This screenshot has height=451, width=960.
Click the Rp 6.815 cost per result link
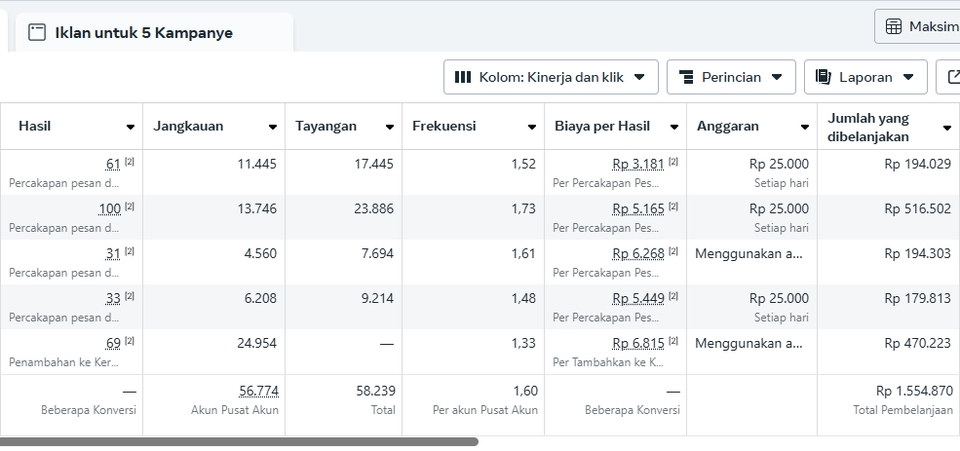[638, 343]
